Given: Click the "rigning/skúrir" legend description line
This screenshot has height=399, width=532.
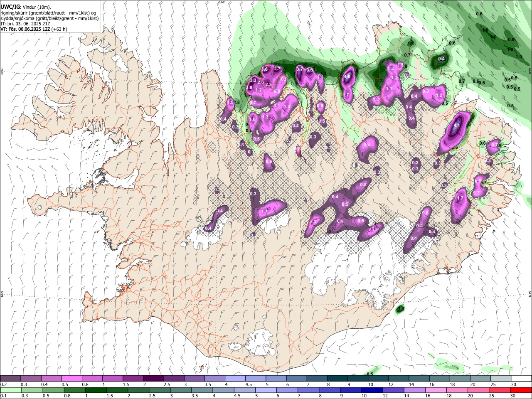Looking at the screenshot, I should (49, 13).
